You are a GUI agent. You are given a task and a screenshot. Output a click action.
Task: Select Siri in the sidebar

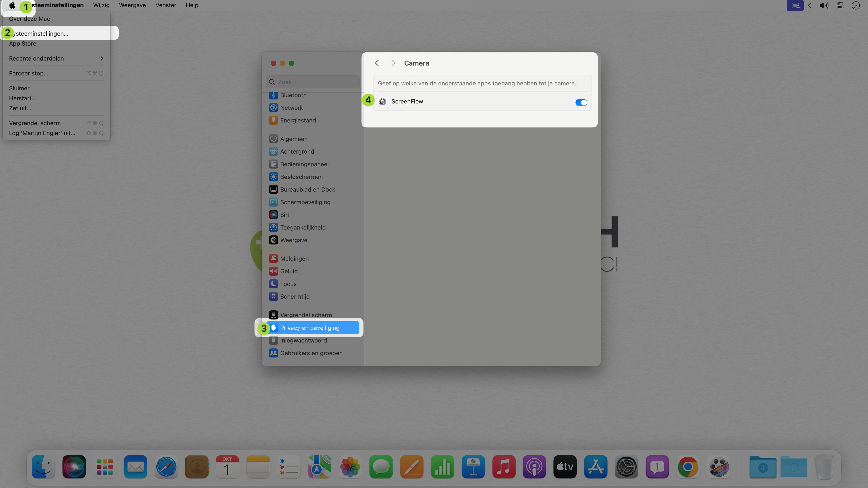pos(313,215)
